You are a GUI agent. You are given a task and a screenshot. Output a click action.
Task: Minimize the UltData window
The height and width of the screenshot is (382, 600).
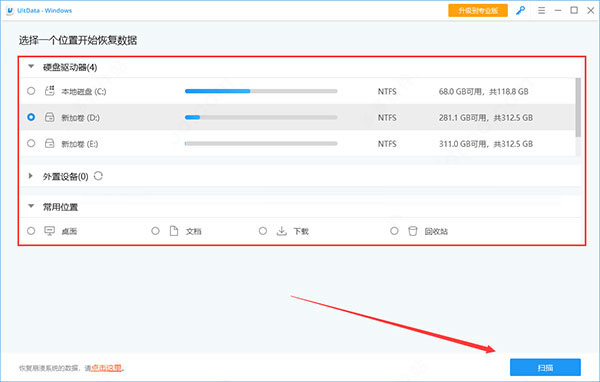click(558, 11)
